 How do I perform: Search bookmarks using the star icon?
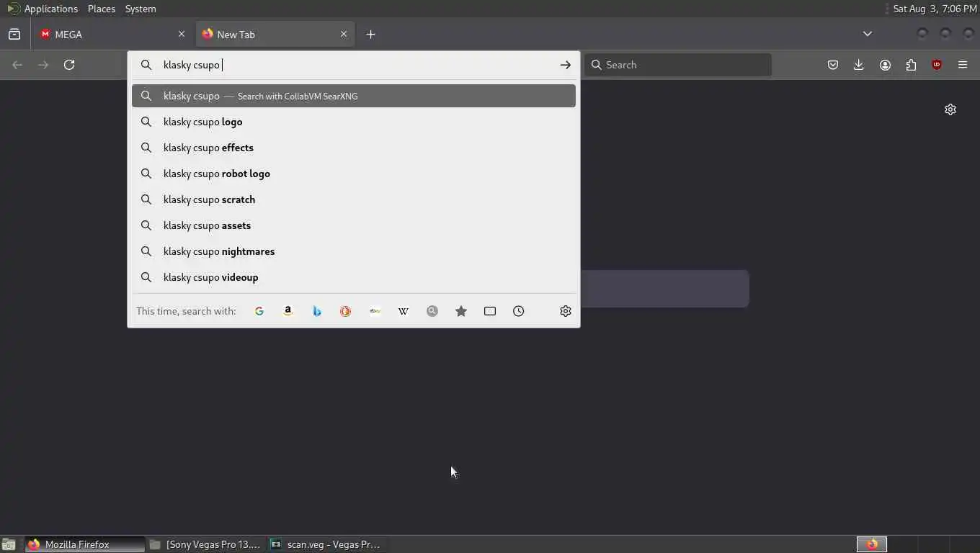point(461,311)
